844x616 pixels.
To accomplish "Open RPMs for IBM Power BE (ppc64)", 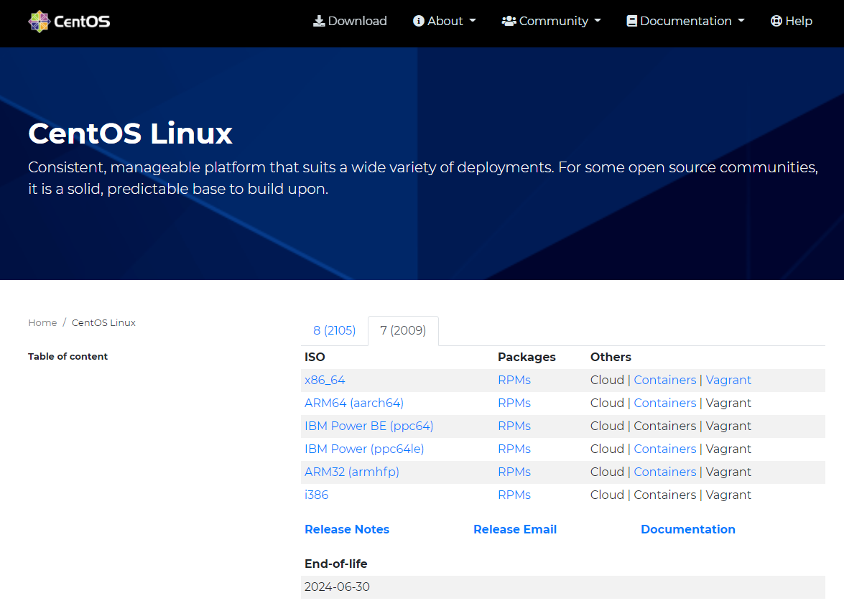I will [514, 426].
